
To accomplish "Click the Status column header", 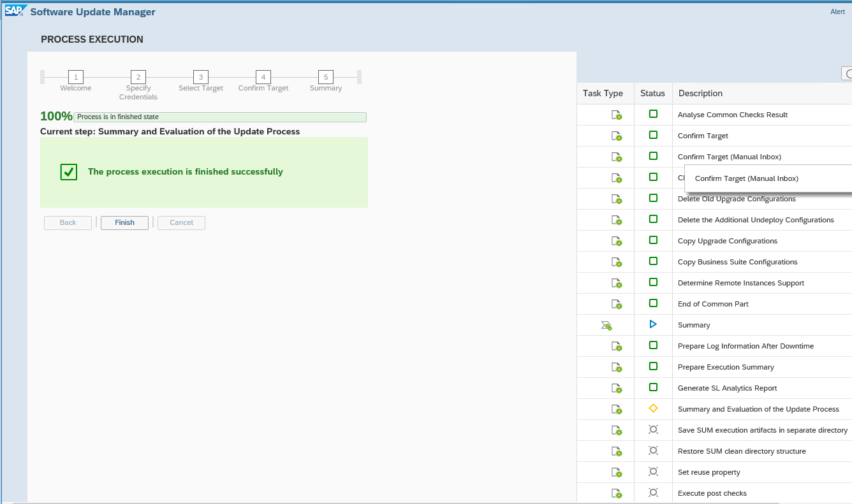I will coord(653,94).
